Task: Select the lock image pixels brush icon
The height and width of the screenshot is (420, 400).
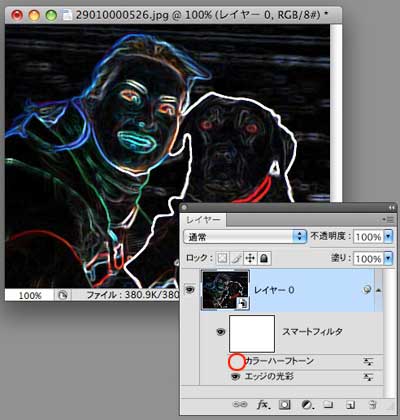Action: (x=236, y=258)
